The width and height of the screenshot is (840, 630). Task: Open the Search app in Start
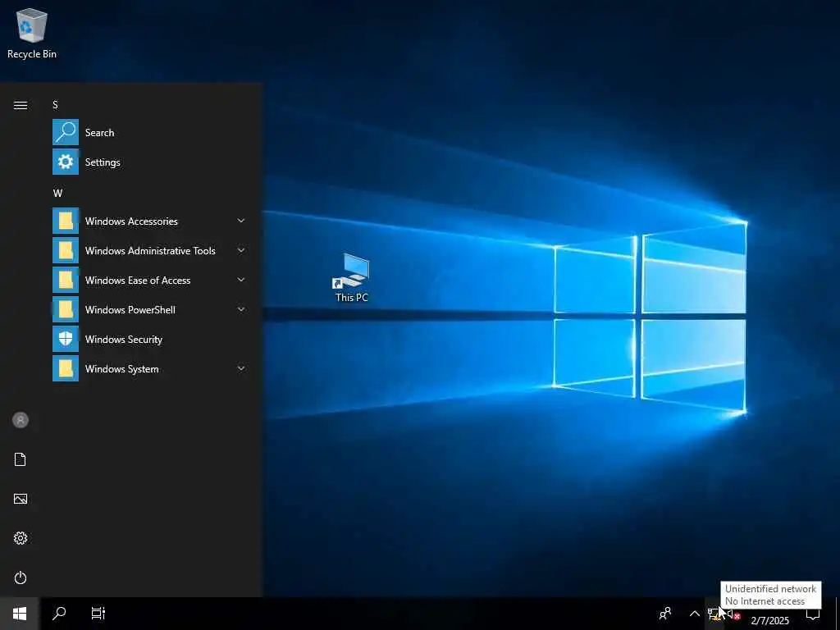coord(149,132)
